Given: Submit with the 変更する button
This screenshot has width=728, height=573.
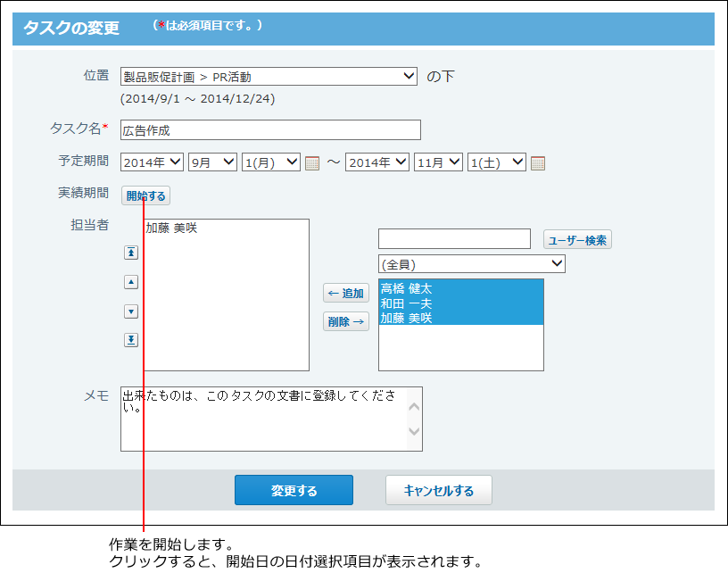Looking at the screenshot, I should [294, 490].
